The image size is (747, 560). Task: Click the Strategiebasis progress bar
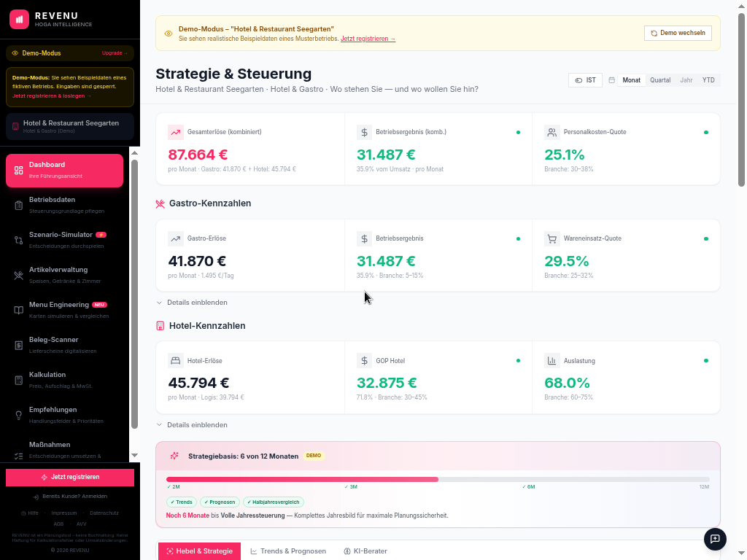point(438,479)
